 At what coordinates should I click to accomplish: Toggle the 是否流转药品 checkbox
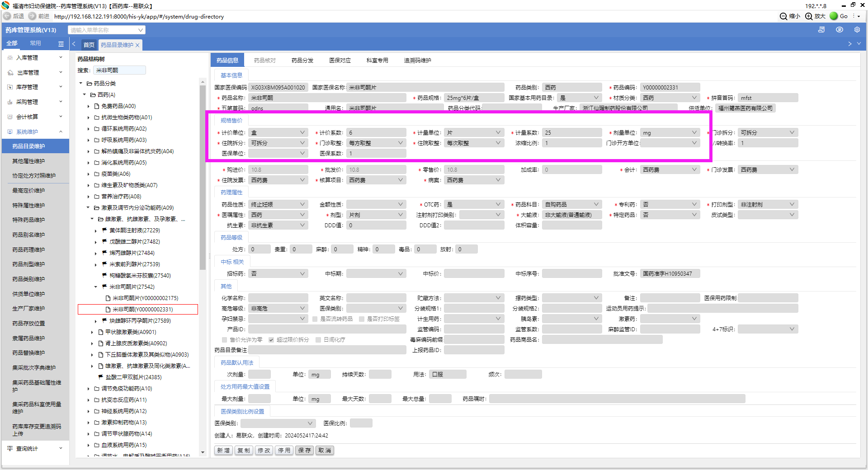315,319
